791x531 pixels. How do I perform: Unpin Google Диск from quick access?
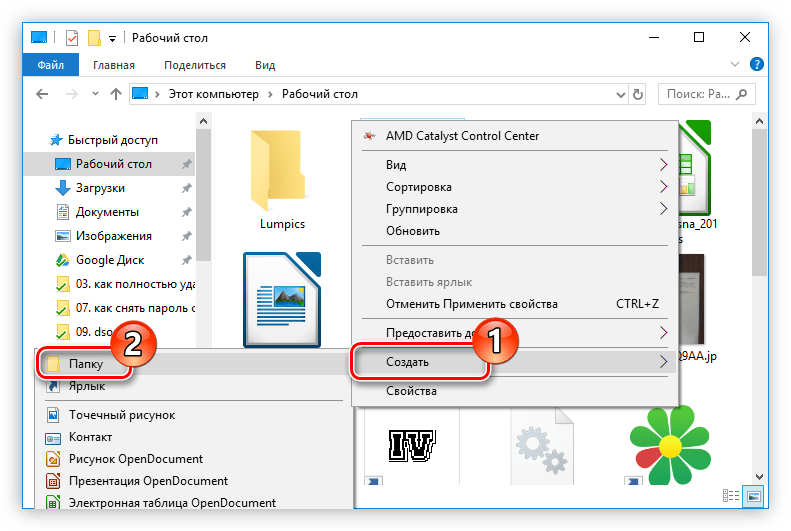pos(187,260)
